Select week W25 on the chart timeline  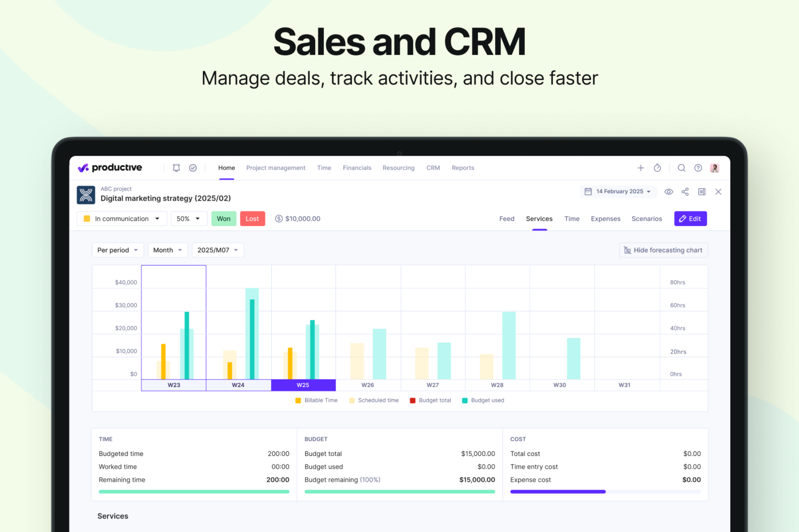(x=303, y=385)
